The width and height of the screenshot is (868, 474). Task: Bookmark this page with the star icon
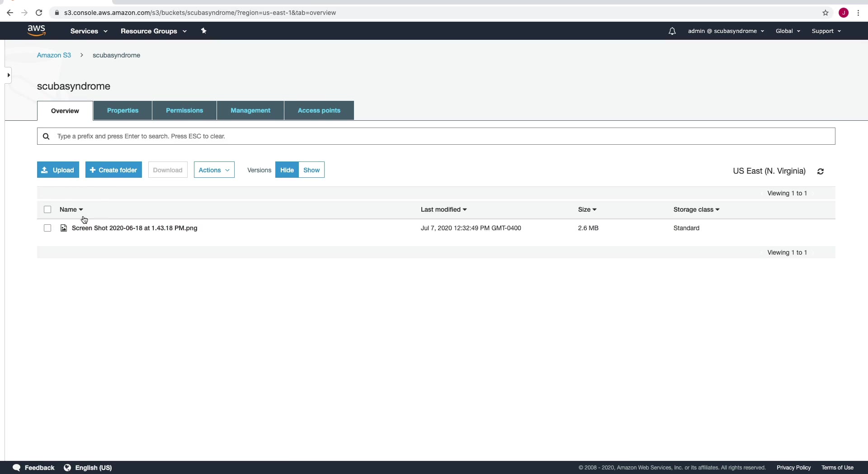tap(826, 13)
